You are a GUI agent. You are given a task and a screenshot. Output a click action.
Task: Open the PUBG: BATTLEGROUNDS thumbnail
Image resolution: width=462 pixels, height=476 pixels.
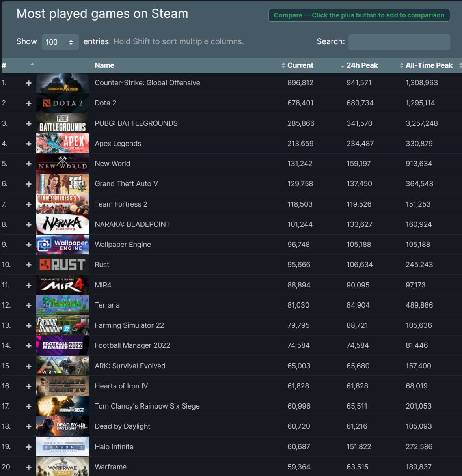(62, 123)
